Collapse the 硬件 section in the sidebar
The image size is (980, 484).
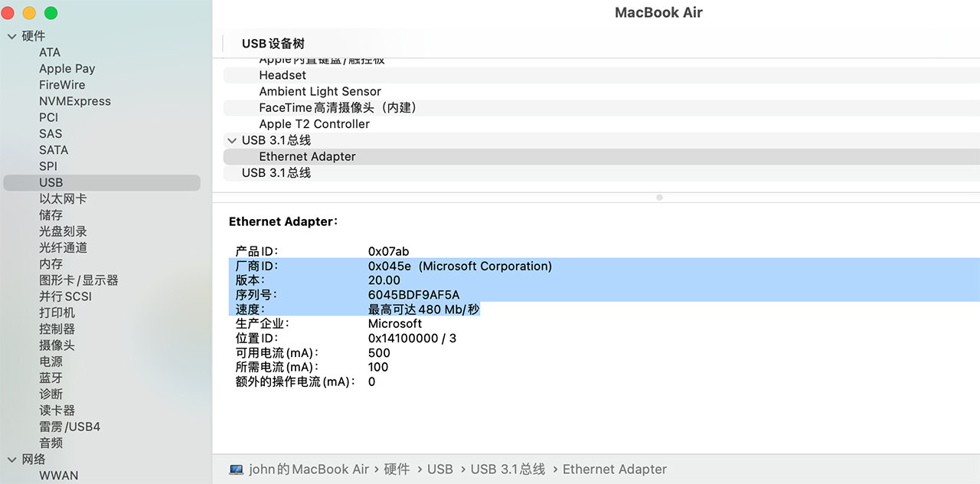coord(11,36)
